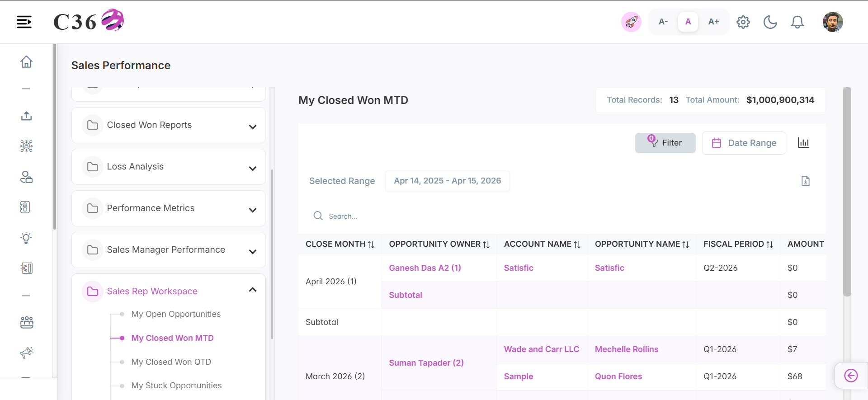
Task: Open the AI network icon in sidebar
Action: (26, 146)
